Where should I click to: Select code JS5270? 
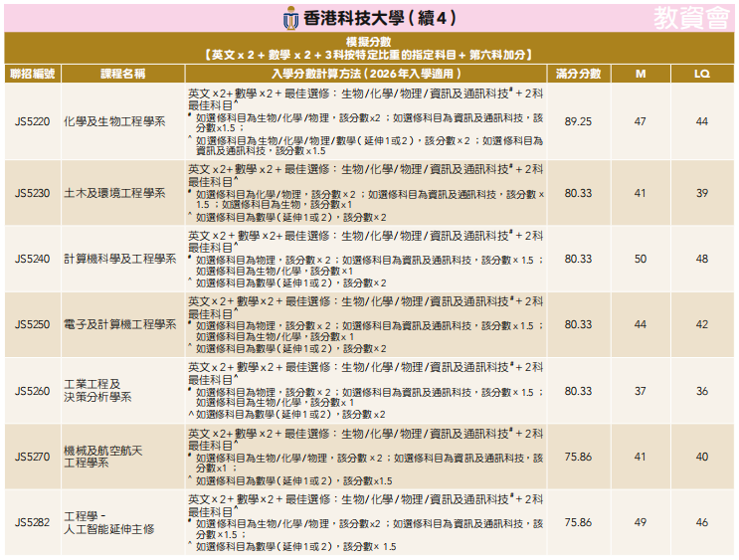32,457
